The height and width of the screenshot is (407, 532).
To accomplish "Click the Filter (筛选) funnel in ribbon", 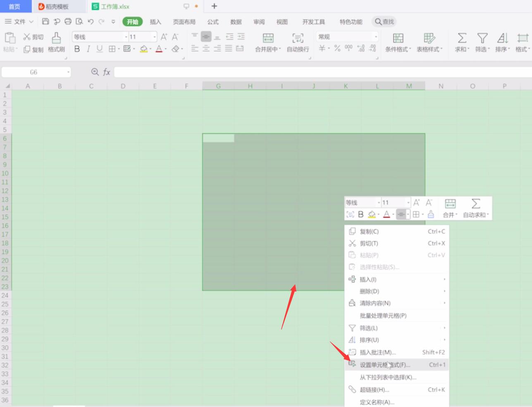I will (482, 38).
